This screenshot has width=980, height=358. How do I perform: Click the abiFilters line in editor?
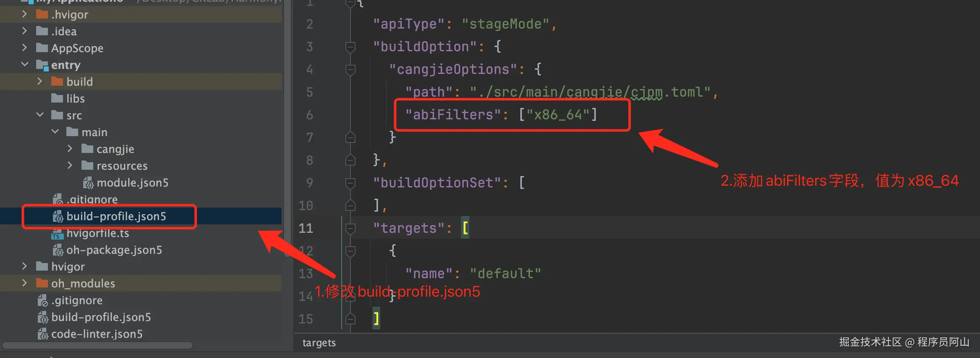pyautogui.click(x=500, y=115)
